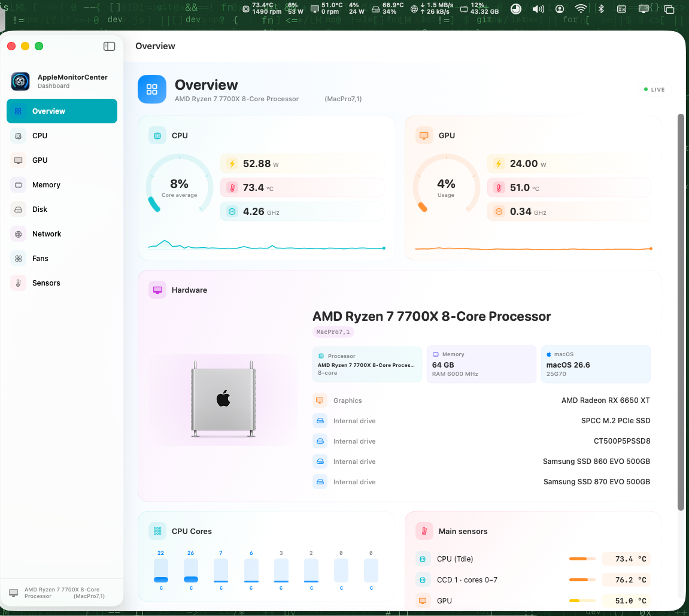
Task: Click the Memory module icon in sidebar
Action: 18,185
